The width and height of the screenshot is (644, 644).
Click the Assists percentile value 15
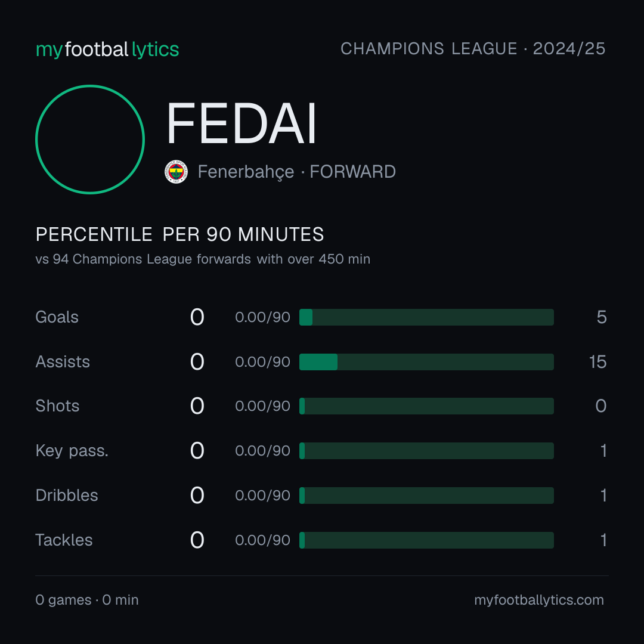tap(597, 362)
